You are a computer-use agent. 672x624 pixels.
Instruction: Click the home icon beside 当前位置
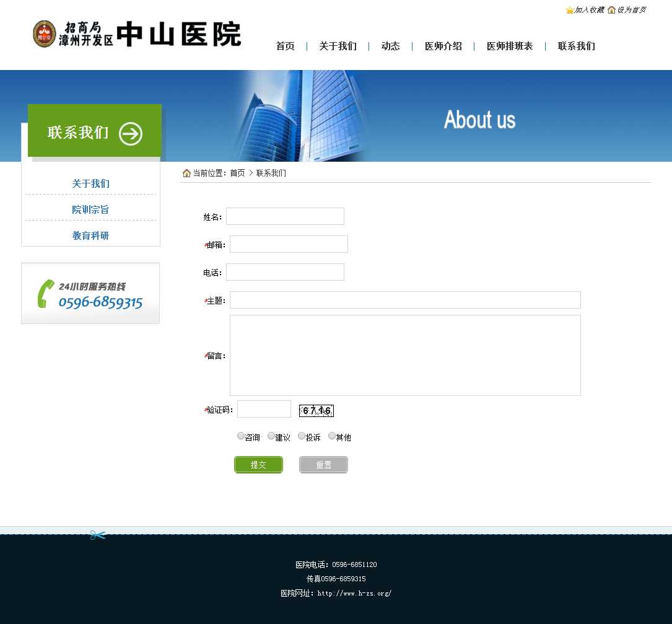point(186,173)
